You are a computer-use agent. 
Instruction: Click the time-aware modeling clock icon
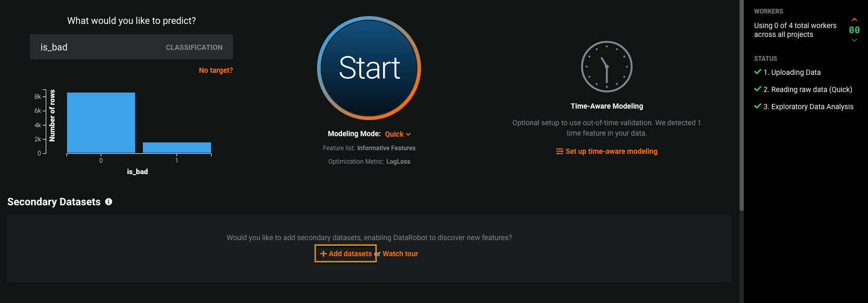607,67
